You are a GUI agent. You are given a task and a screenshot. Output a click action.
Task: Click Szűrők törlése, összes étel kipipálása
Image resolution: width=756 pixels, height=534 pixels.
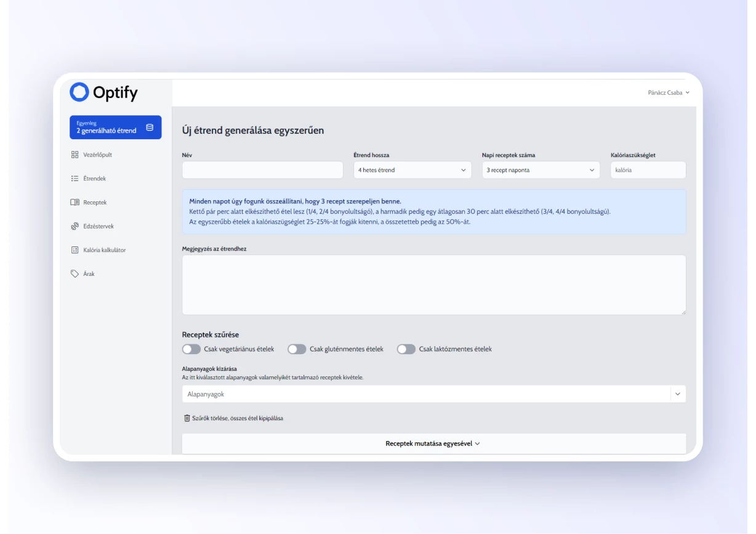point(233,418)
